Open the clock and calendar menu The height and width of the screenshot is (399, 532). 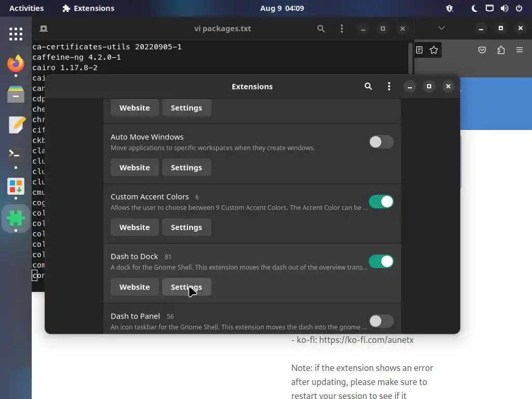tap(282, 8)
